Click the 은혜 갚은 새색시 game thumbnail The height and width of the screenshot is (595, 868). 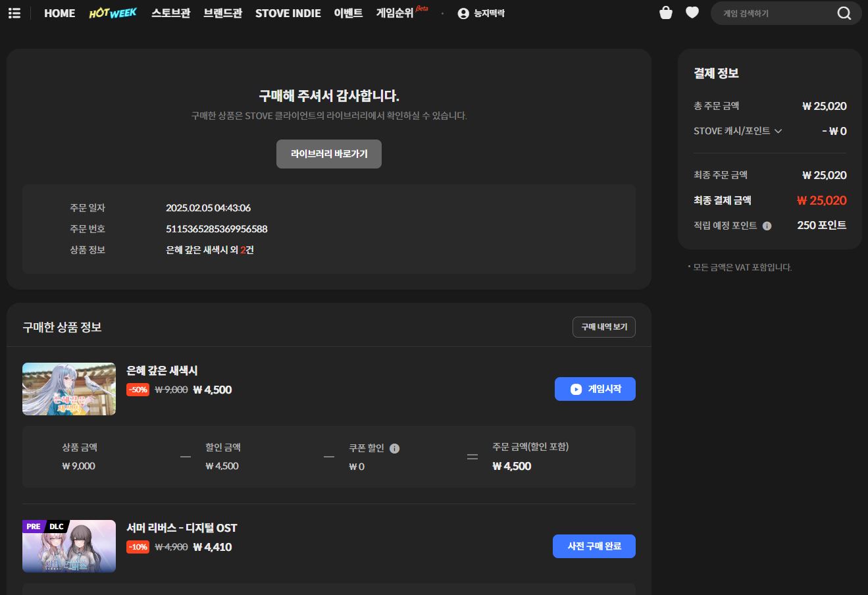click(68, 388)
